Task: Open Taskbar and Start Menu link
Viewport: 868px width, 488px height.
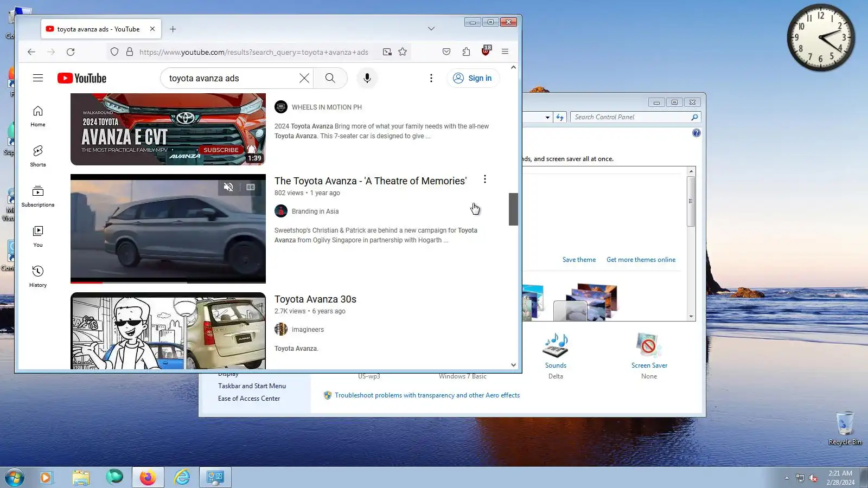Action: (x=252, y=386)
